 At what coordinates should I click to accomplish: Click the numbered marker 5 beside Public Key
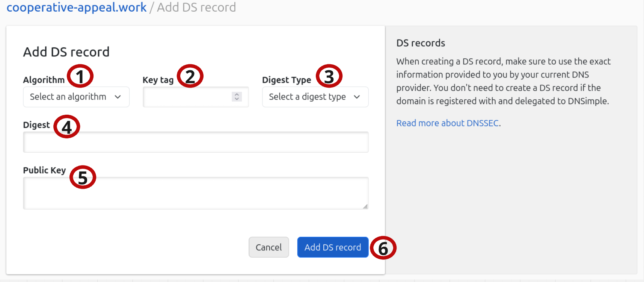point(83,177)
